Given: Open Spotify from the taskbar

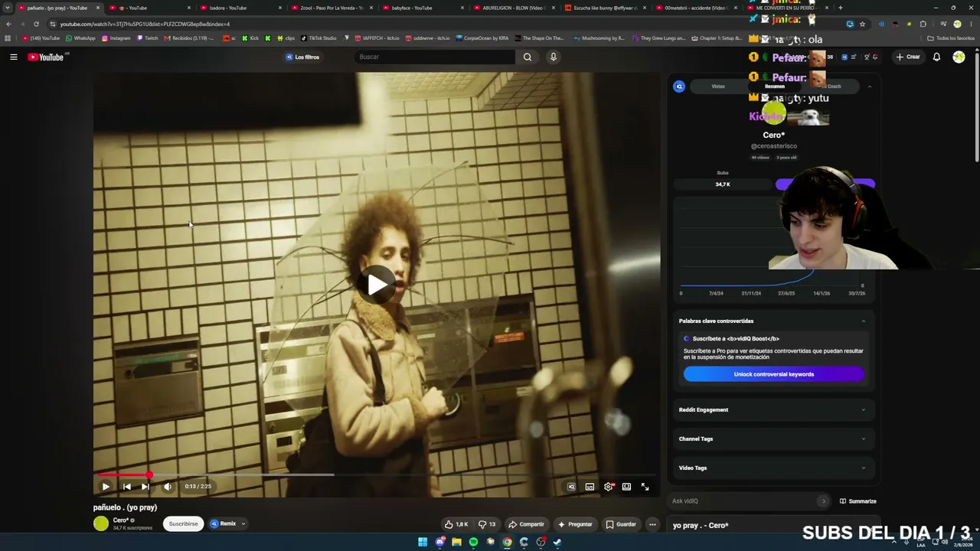Looking at the screenshot, I should coord(473,542).
